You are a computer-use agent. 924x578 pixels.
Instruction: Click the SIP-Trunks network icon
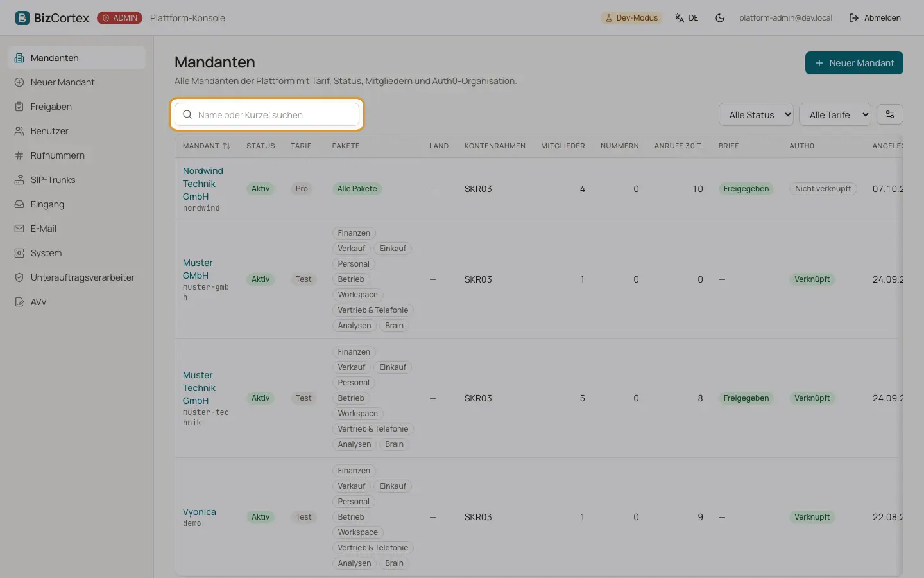tap(19, 180)
